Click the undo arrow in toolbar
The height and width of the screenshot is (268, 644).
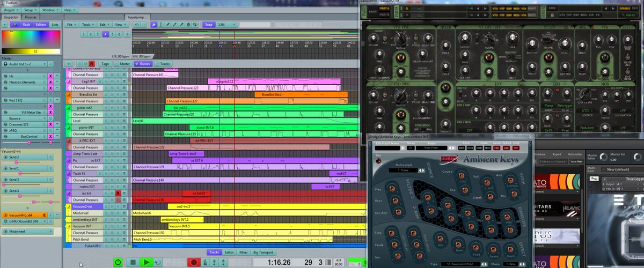tap(137, 25)
